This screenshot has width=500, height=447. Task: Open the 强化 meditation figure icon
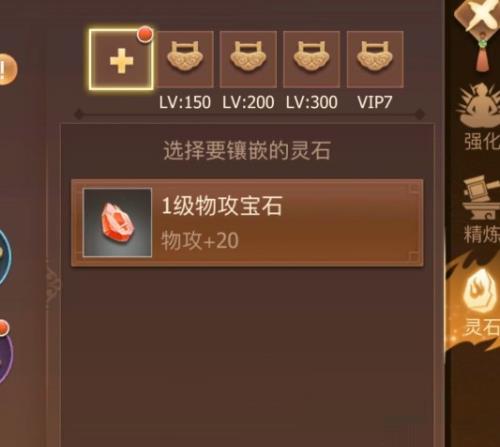pyautogui.click(x=479, y=117)
